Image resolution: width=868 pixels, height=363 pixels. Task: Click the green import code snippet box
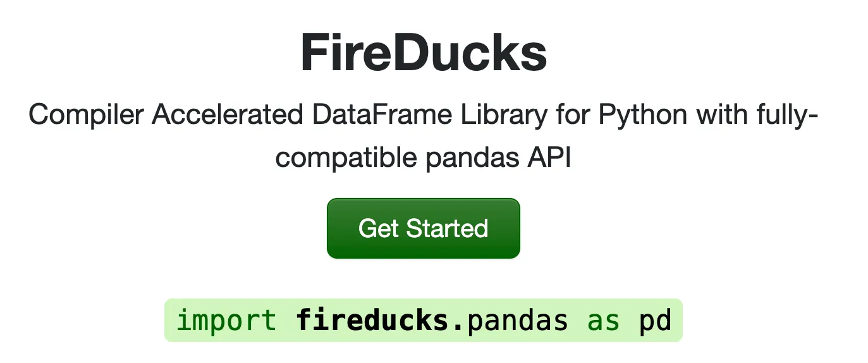pos(423,321)
